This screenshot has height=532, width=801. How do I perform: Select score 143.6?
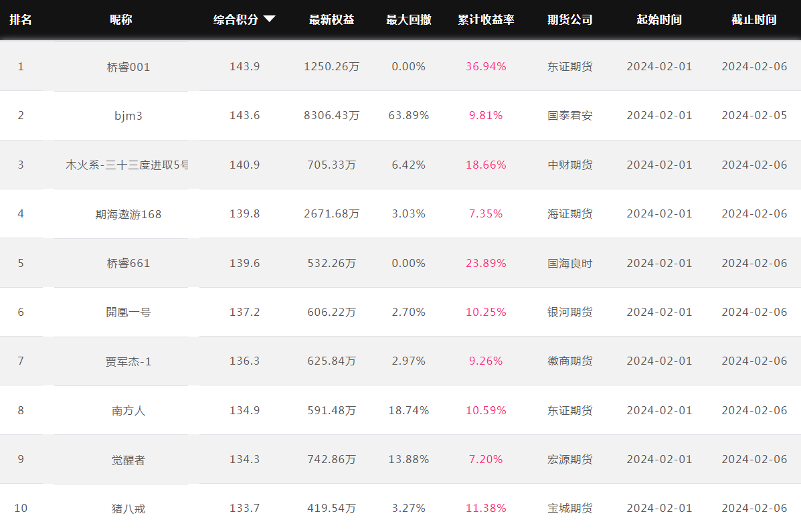(x=245, y=116)
